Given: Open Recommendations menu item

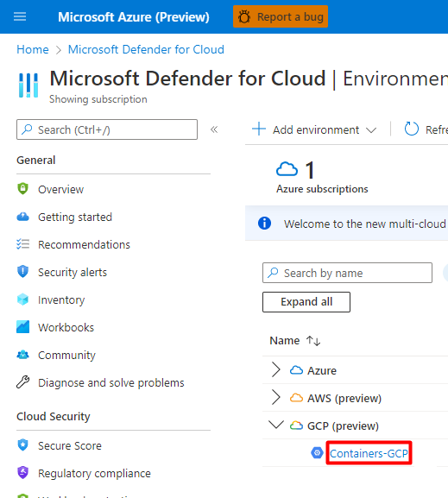Looking at the screenshot, I should point(84,244).
